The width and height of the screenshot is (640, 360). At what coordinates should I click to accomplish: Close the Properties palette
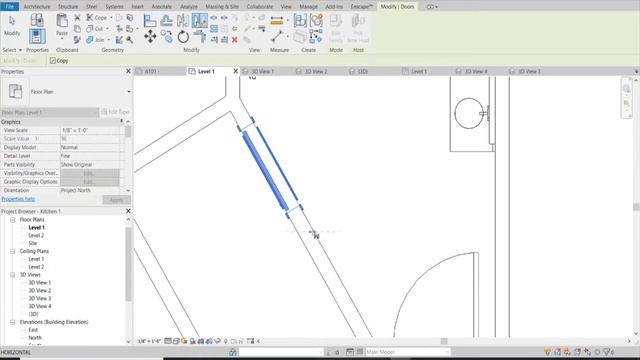coord(128,71)
